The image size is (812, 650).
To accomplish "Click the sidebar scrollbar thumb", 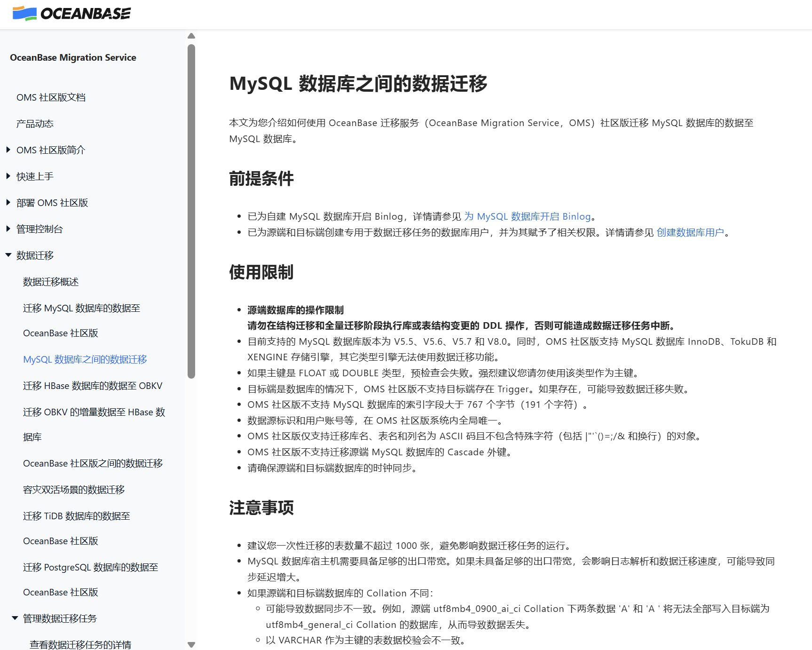I will (191, 211).
